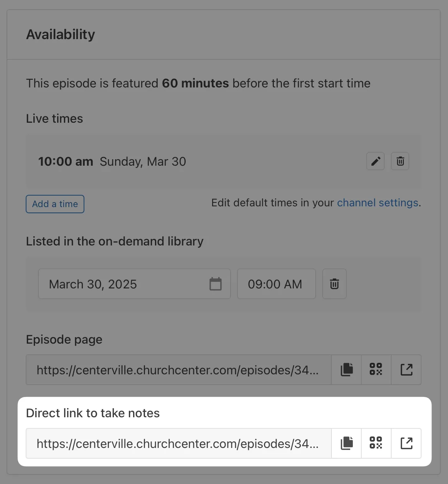Show QR code for notes link
This screenshot has width=448, height=484.
point(376,443)
